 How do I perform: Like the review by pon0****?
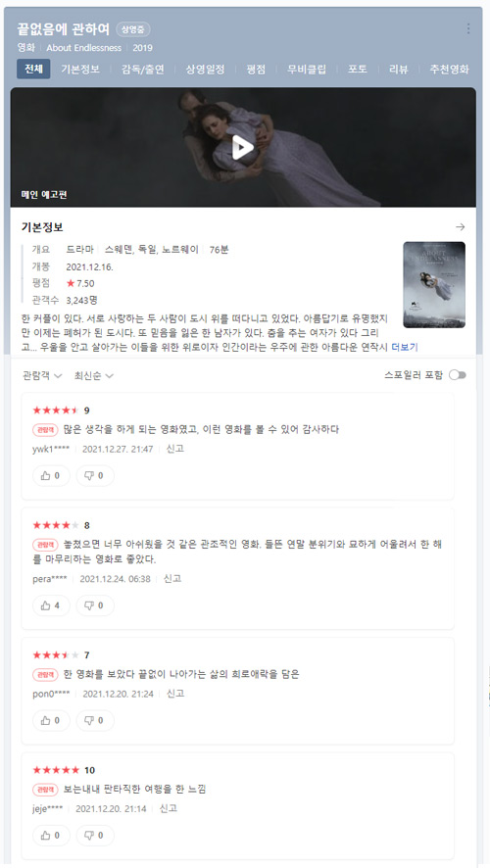coord(51,721)
